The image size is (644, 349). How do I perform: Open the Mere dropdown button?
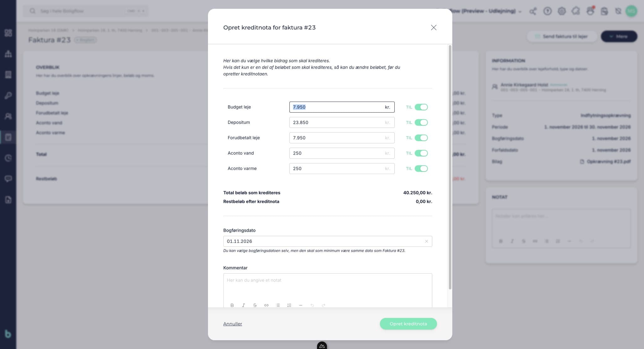619,36
